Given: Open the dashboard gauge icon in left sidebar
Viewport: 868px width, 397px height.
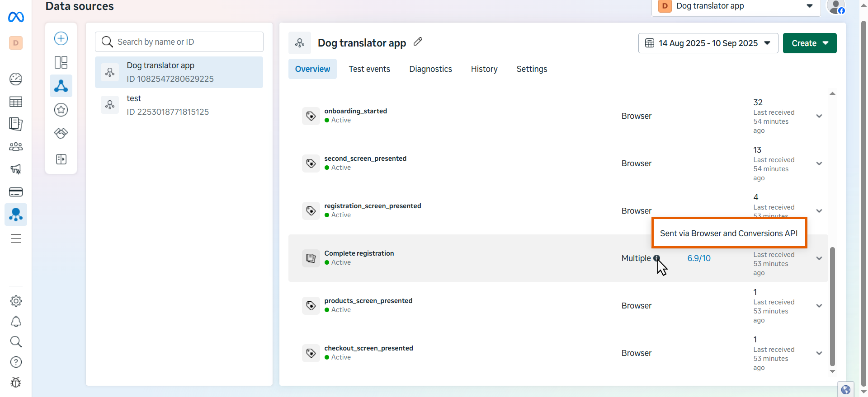Looking at the screenshot, I should [16, 79].
